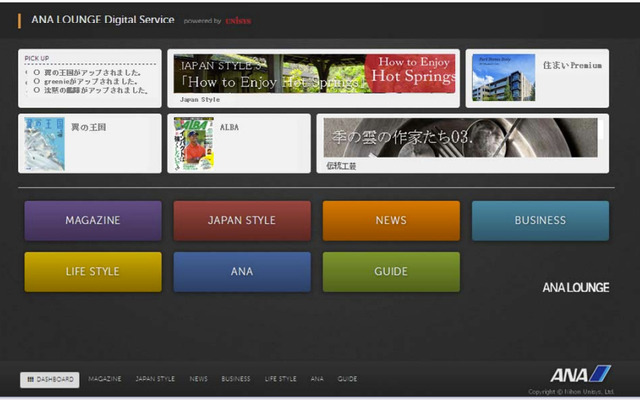Open the 季の雲の作家たち03 banner
Viewport: 640px width, 400px height.
tap(460, 138)
